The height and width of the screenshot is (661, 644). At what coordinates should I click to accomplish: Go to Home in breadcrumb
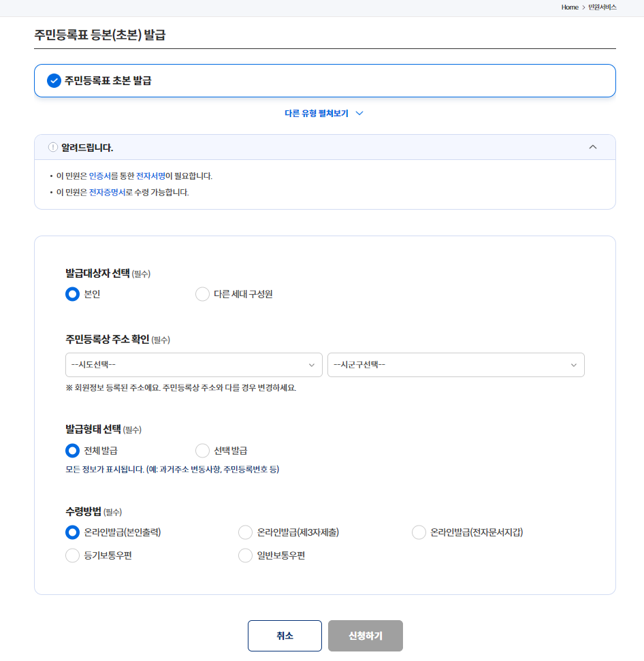570,7
